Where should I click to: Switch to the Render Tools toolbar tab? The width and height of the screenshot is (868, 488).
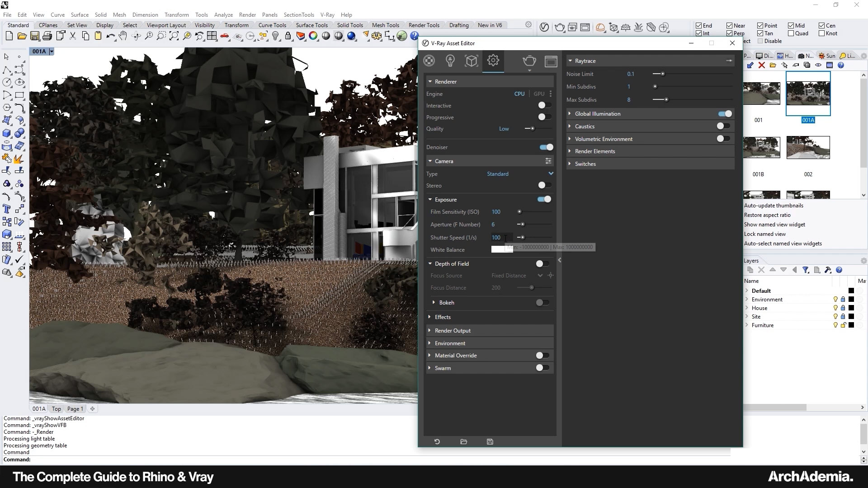coord(424,25)
